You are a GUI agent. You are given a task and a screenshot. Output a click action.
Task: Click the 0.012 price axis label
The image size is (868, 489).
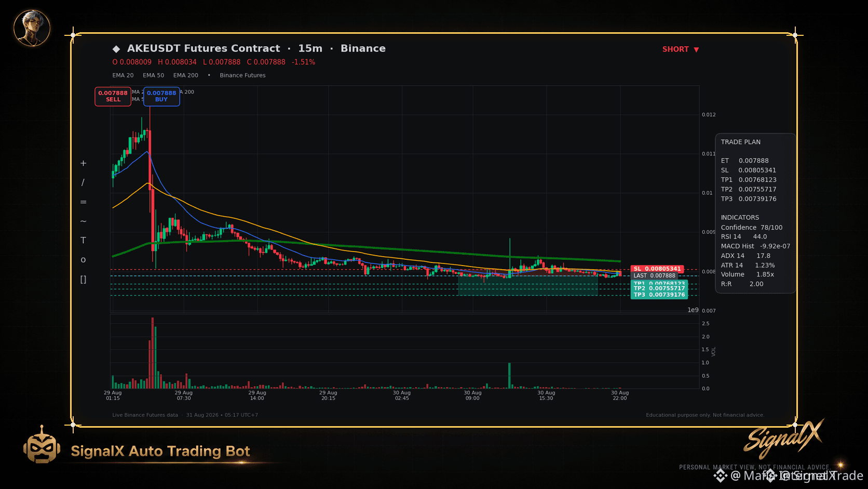[x=709, y=114]
